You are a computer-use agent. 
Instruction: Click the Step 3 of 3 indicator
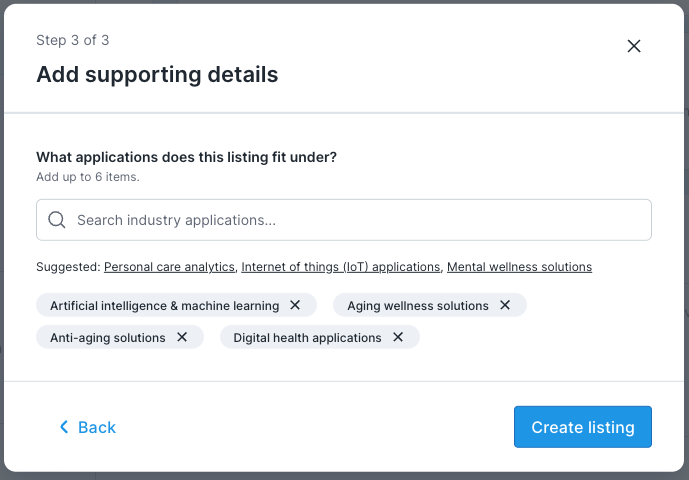point(73,40)
